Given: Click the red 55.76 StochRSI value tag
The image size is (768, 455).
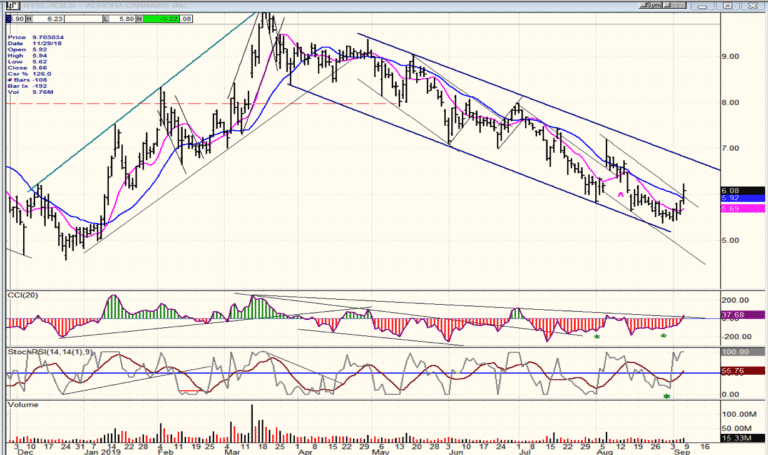Looking at the screenshot, I should pyautogui.click(x=743, y=371).
